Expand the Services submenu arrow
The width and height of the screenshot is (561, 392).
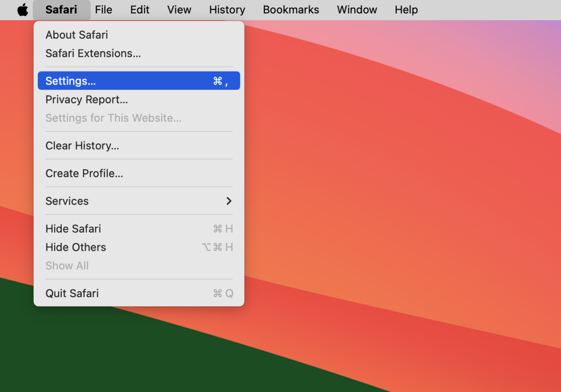coord(229,201)
